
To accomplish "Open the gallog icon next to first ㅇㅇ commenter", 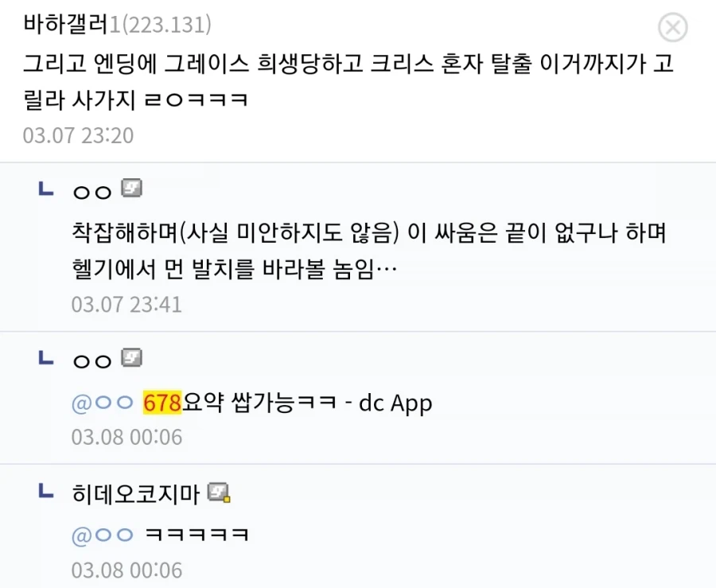I will [x=131, y=189].
